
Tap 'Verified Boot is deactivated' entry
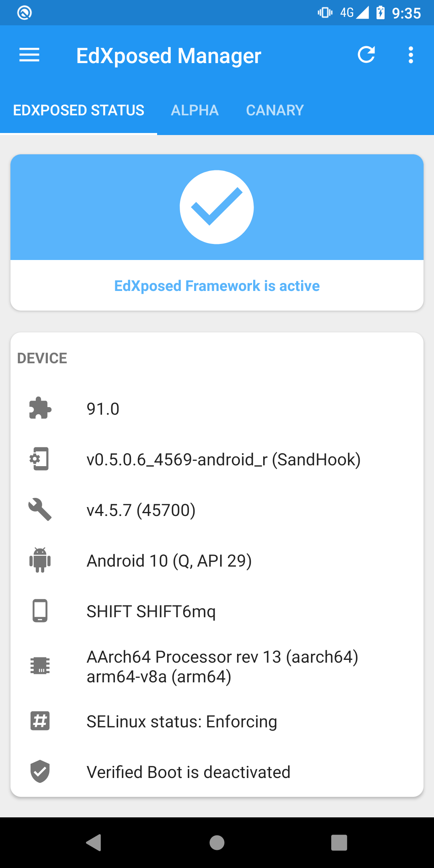(188, 772)
